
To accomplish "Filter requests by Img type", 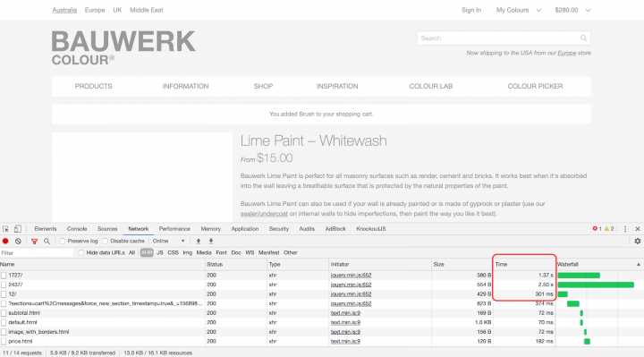I will coord(187,252).
